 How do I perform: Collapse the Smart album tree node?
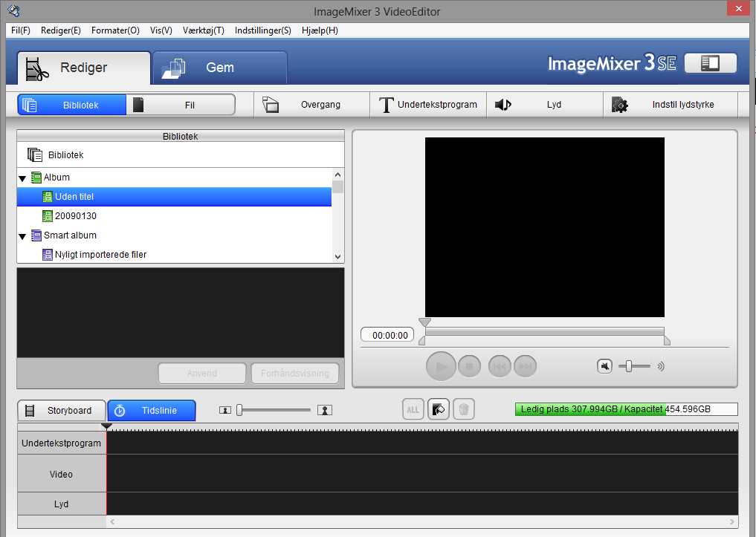tap(22, 236)
